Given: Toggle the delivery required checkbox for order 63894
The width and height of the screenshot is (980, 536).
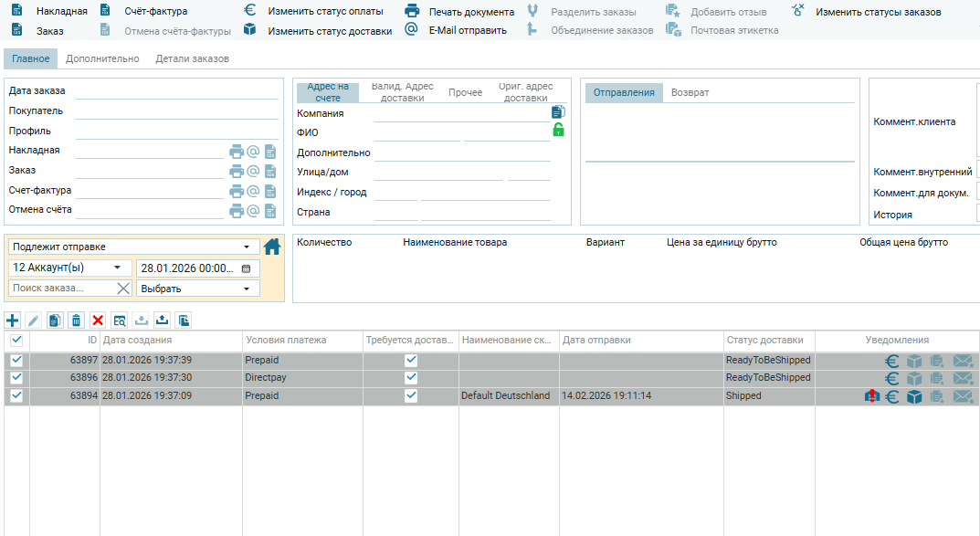Looking at the screenshot, I should [x=411, y=396].
